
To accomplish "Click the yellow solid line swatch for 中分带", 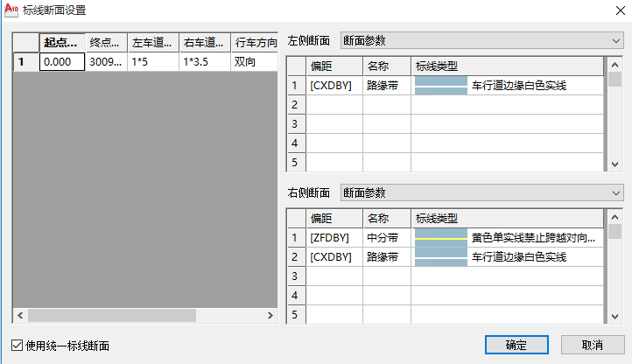I will [x=440, y=237].
